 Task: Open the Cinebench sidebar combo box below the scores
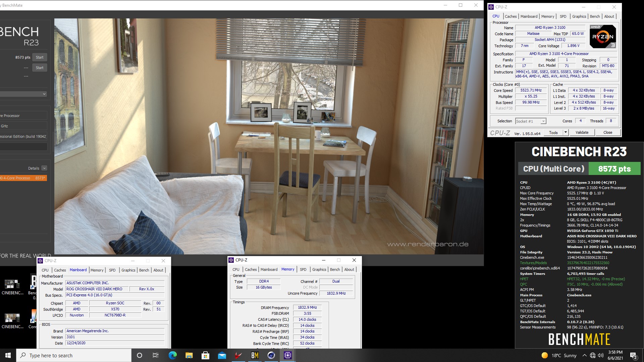tap(23, 94)
